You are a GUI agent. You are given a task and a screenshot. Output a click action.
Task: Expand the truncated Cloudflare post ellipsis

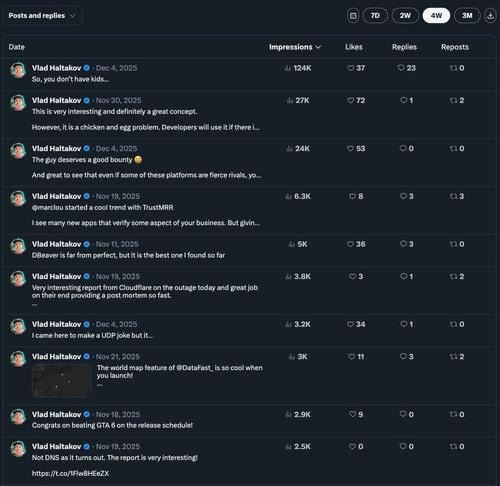[x=34, y=304]
